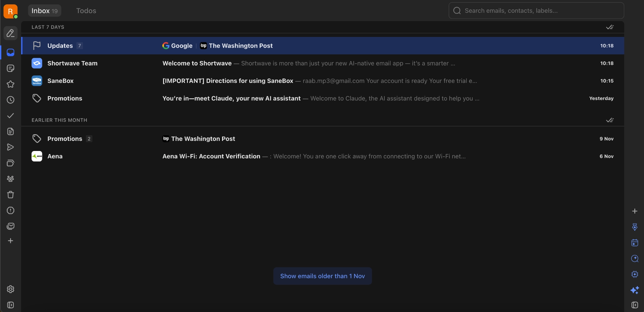Image resolution: width=644 pixels, height=312 pixels.
Task: Open the AI assistant sparkles icon
Action: coord(635,290)
